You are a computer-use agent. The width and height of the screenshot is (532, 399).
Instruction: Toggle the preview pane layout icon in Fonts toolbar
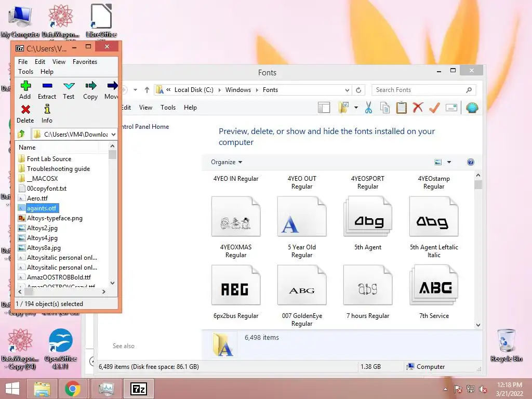tap(324, 108)
